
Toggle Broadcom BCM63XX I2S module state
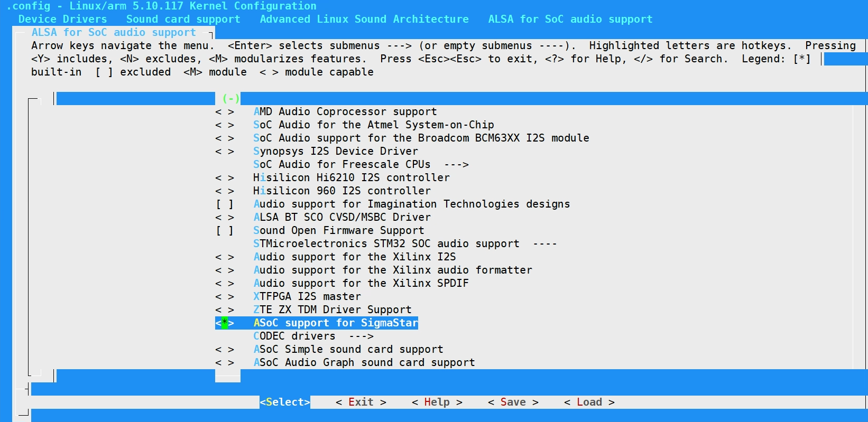click(x=225, y=138)
